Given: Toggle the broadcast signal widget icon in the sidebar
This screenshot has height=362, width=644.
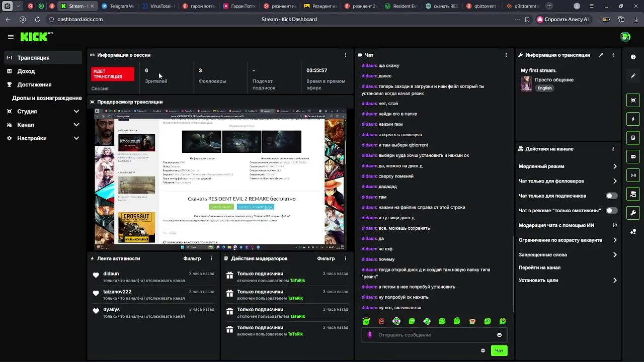Looking at the screenshot, I should pos(633,175).
